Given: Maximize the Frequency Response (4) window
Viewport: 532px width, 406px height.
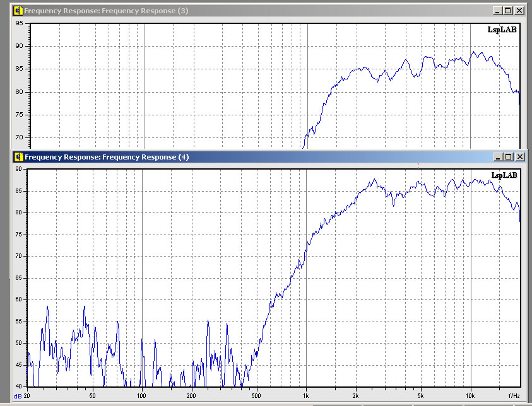Looking at the screenshot, I should 509,157.
